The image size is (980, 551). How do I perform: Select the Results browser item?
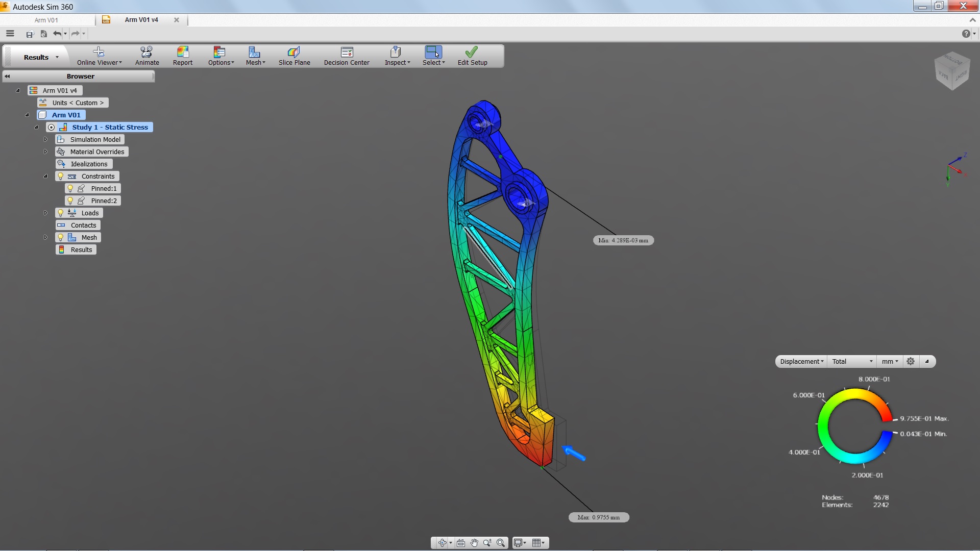81,249
